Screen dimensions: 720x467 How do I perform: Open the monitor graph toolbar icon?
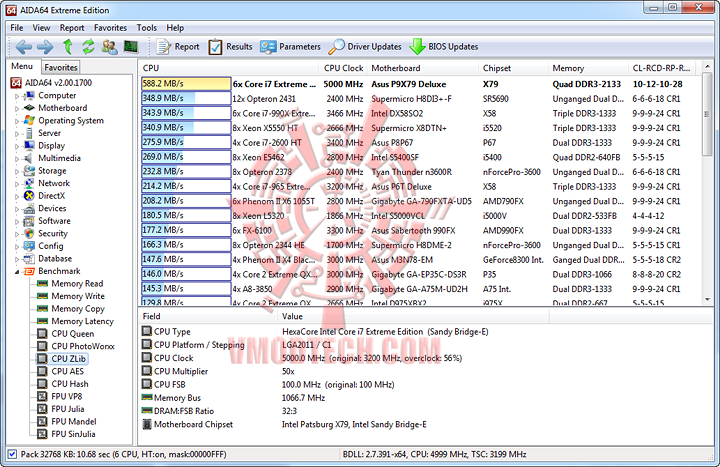pos(131,47)
